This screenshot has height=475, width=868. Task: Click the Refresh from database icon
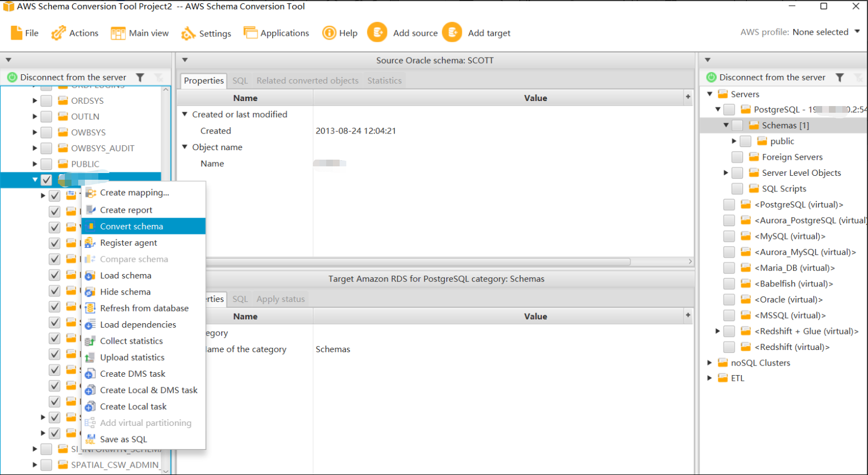coord(90,308)
